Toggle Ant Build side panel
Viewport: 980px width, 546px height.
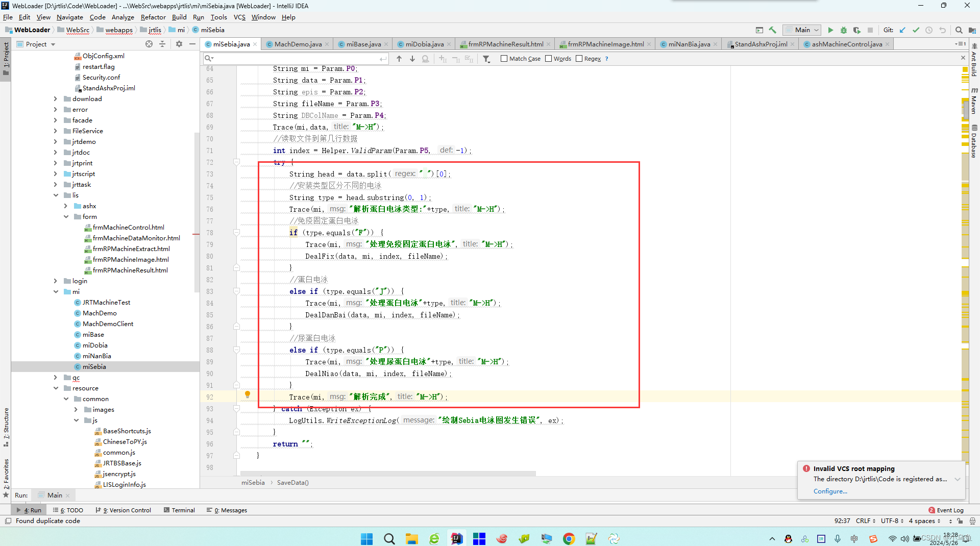(x=973, y=60)
